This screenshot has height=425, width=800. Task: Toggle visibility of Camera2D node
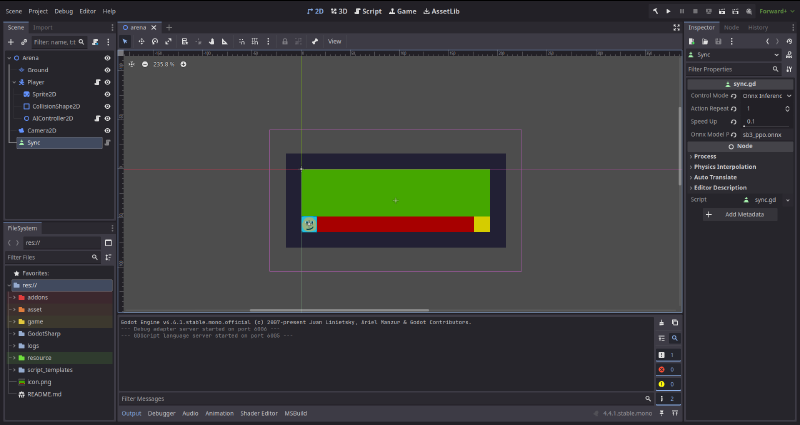point(107,130)
